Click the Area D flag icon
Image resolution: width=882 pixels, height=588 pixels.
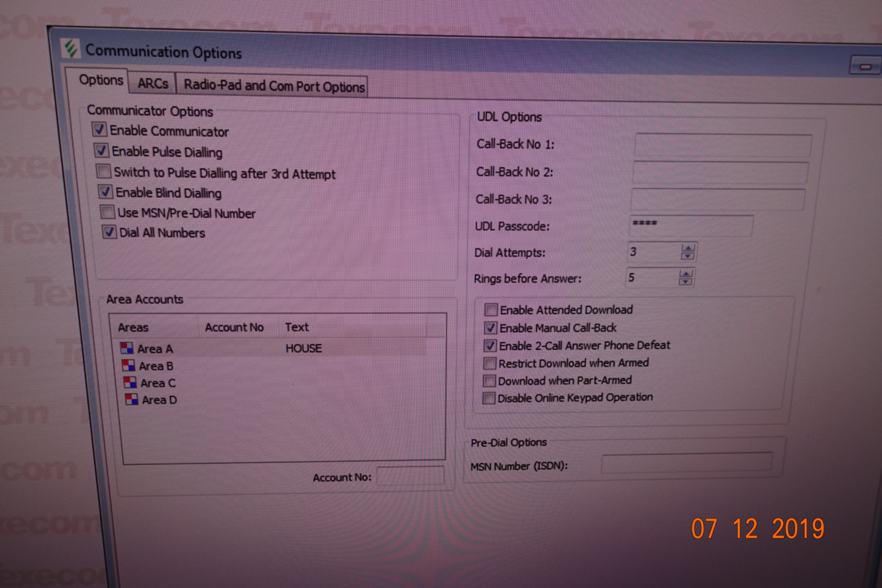[132, 400]
